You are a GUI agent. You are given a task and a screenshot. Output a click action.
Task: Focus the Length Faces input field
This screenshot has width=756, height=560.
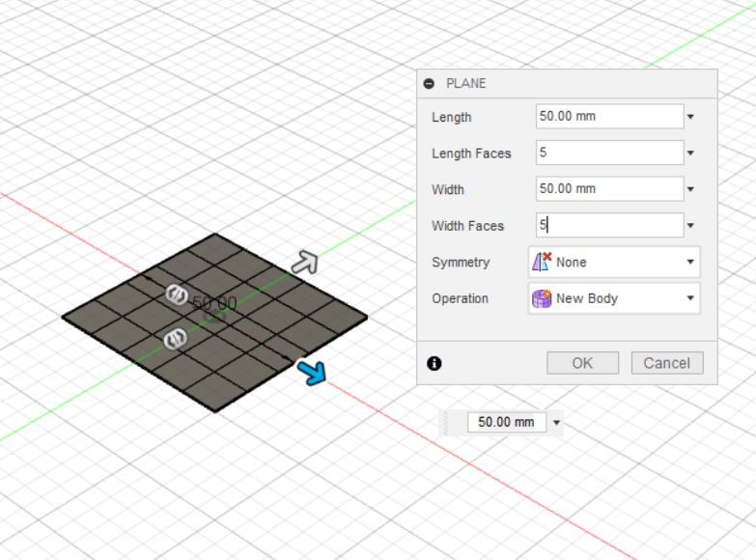pyautogui.click(x=609, y=153)
